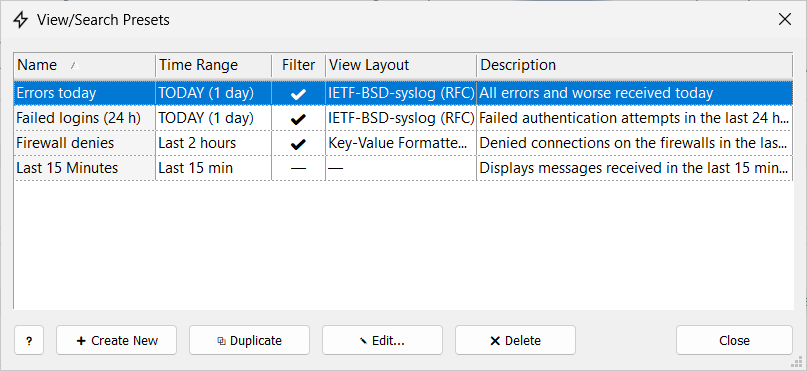
Task: Click 'Last 2 hours' time range cell
Action: click(x=214, y=143)
